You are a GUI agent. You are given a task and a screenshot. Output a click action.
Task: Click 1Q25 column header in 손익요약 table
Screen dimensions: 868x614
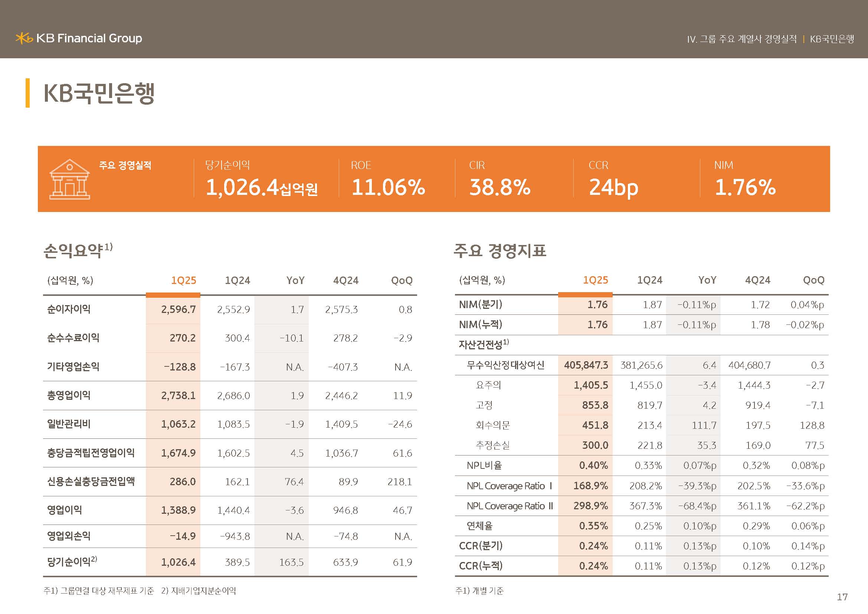click(x=183, y=281)
